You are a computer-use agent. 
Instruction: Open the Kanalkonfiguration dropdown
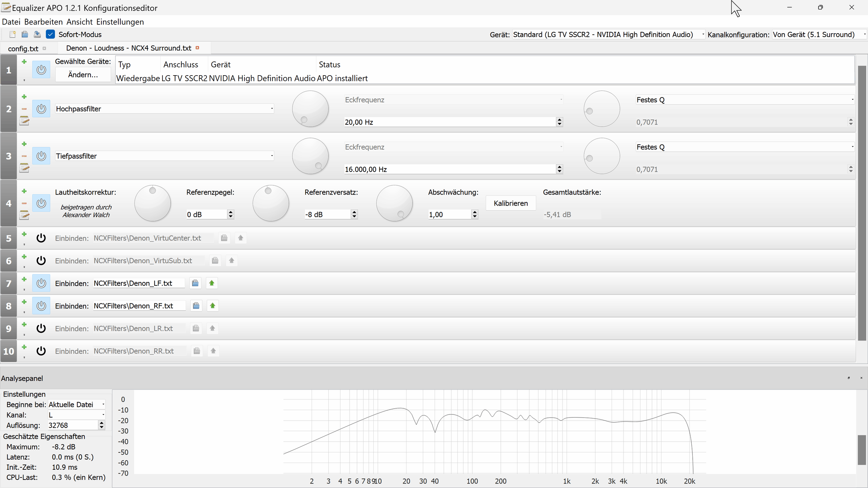[x=819, y=35]
